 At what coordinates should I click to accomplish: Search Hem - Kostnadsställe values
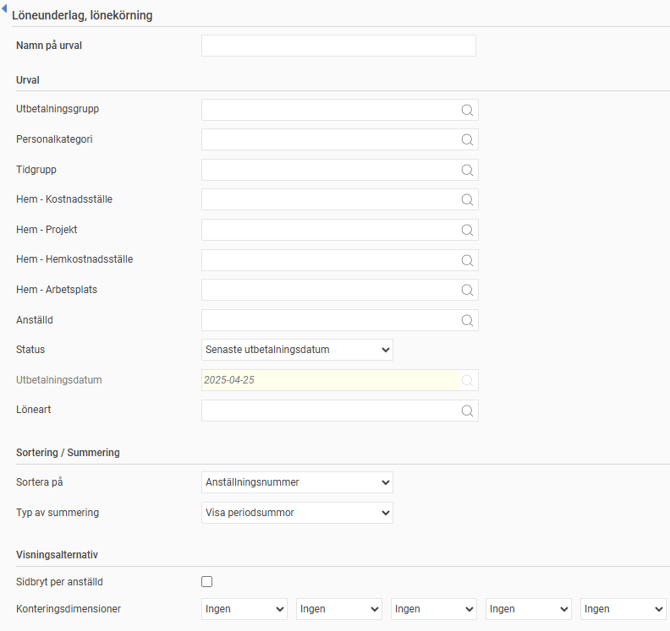pos(467,200)
